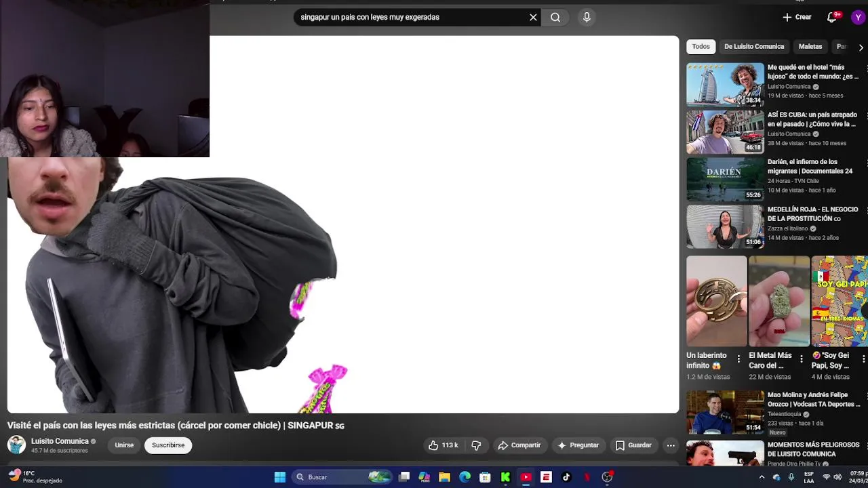This screenshot has height=488, width=868.
Task: Clear the search query with the X icon
Action: point(533,18)
